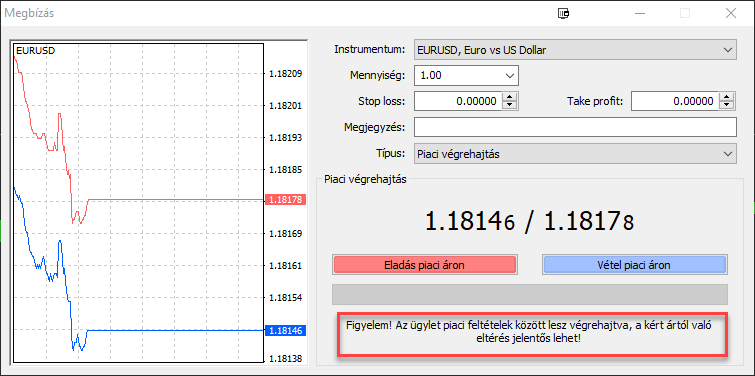755x376 pixels.
Task: Decrease Take profit with the down arrow
Action: tap(727, 105)
